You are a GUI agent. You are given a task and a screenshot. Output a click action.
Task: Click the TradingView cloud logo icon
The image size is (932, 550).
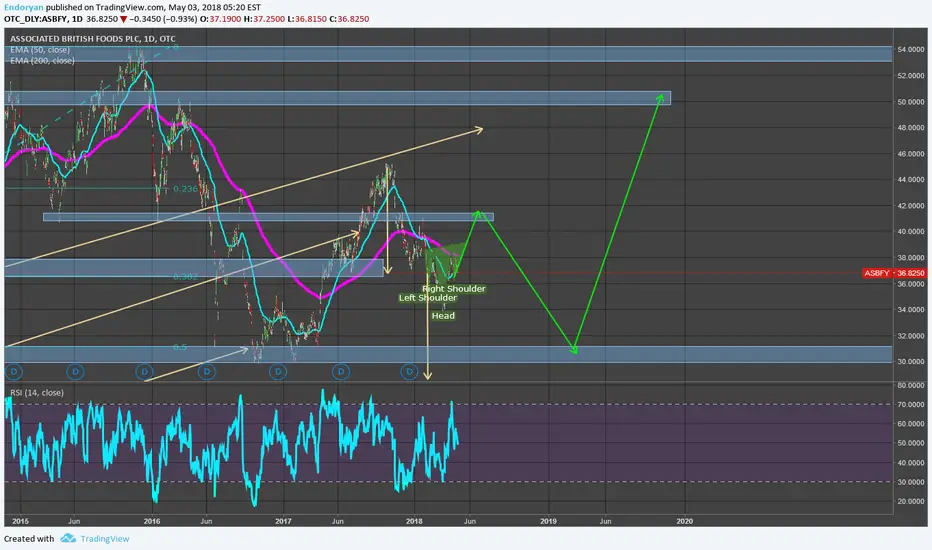coord(68,538)
